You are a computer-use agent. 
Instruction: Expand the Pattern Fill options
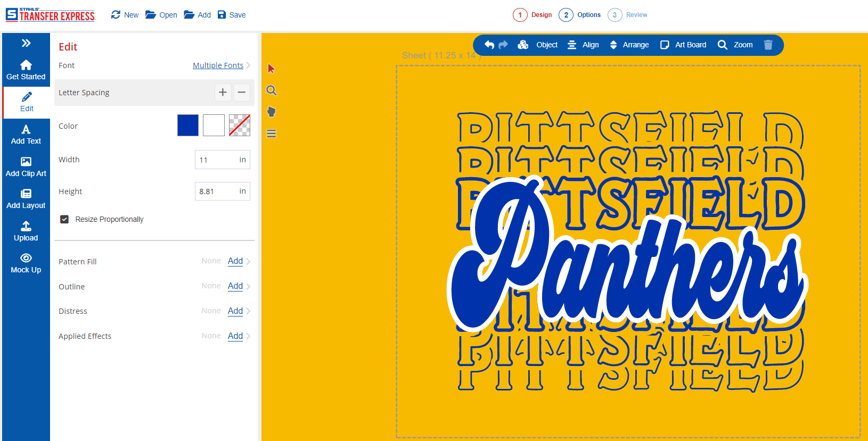[248, 262]
